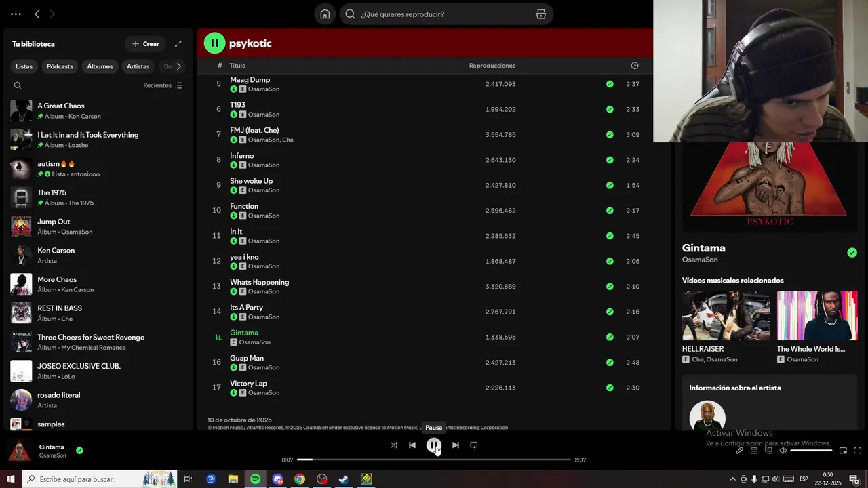Skip to the previous track
Viewport: 868px width, 488px height.
click(x=412, y=445)
